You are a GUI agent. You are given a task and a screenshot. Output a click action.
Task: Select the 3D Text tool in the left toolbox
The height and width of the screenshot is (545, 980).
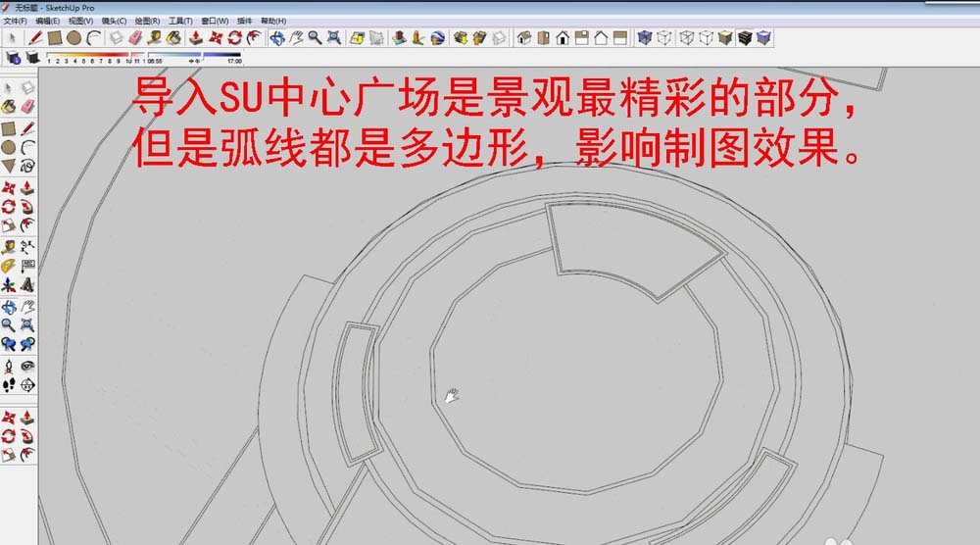27,285
